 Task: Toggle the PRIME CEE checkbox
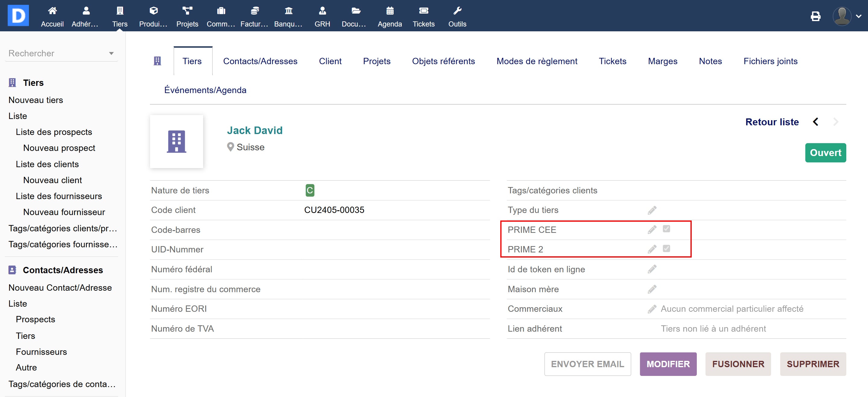[666, 229]
